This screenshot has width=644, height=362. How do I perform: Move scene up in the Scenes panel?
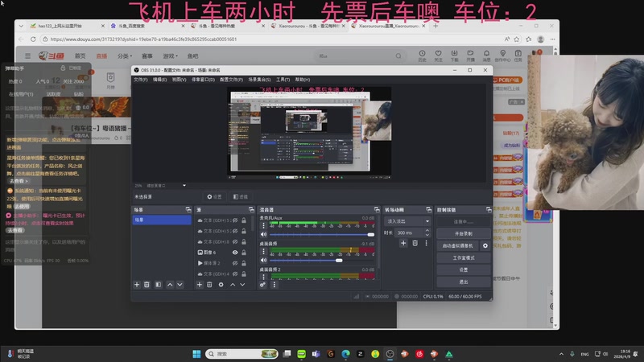pyautogui.click(x=170, y=285)
